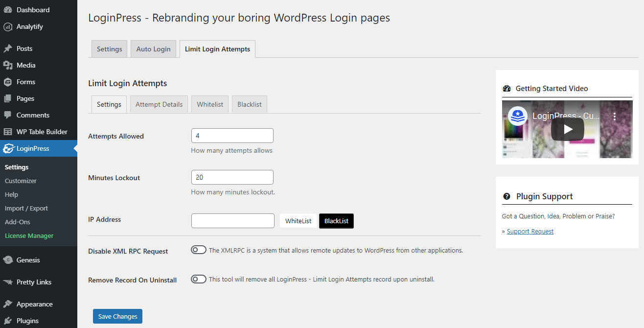Click the Analytify icon in sidebar
This screenshot has width=644, height=328.
7,26
